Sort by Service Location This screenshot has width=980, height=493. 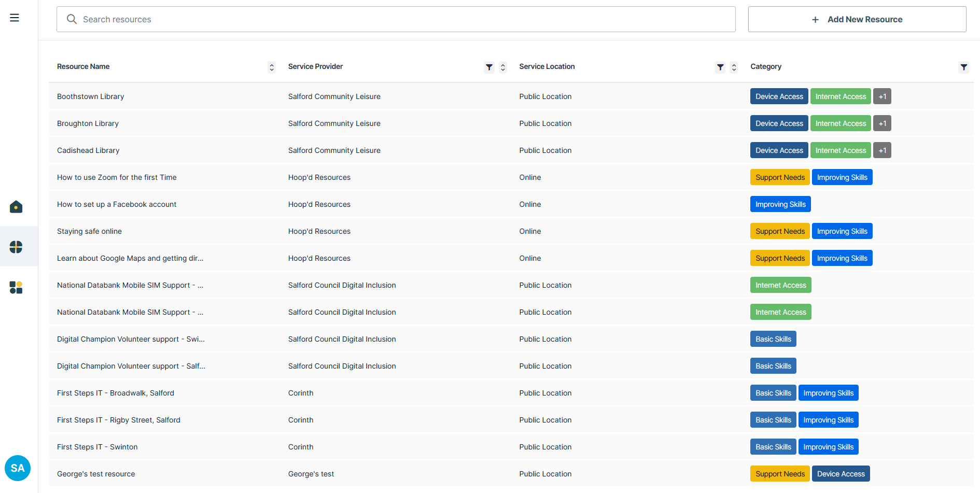[734, 67]
